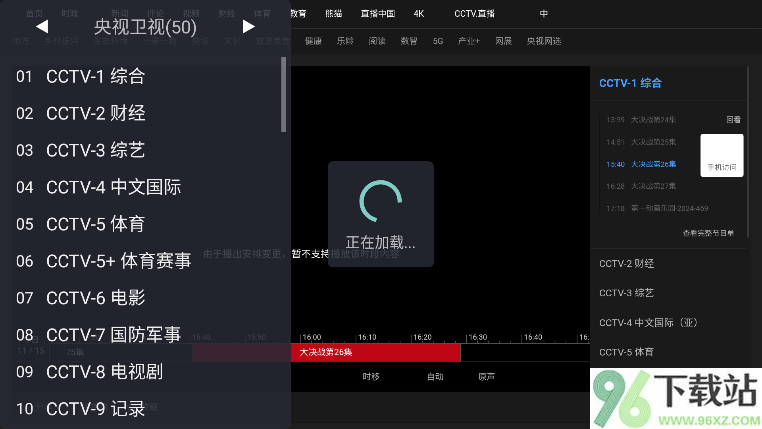Toggle the 原声 audio option
Viewport: 762px width, 429px height.
(486, 377)
